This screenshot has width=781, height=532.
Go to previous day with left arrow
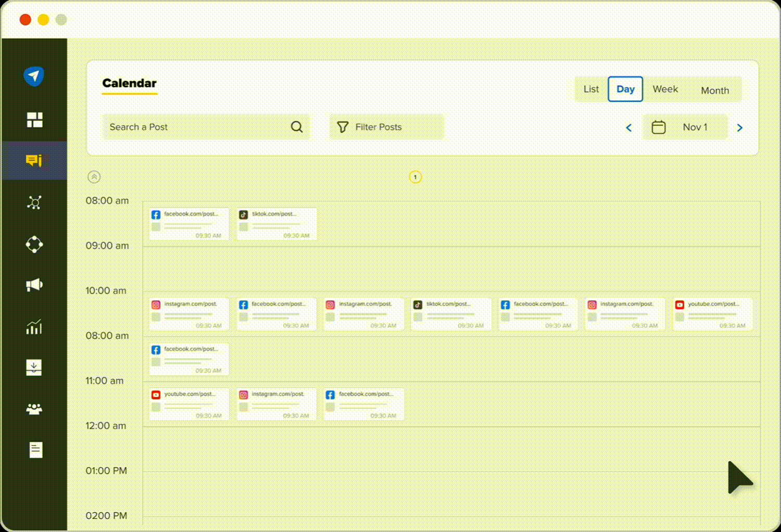tap(628, 128)
